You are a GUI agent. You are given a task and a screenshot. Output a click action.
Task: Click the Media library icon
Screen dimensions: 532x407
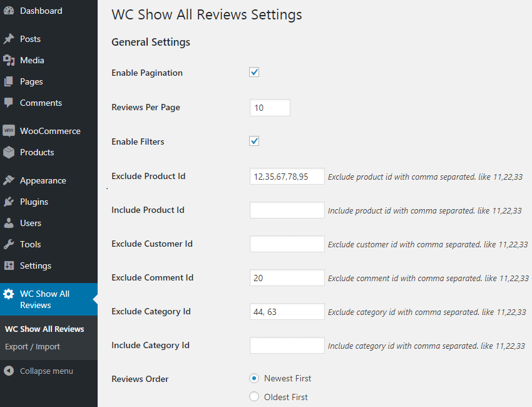coord(9,60)
